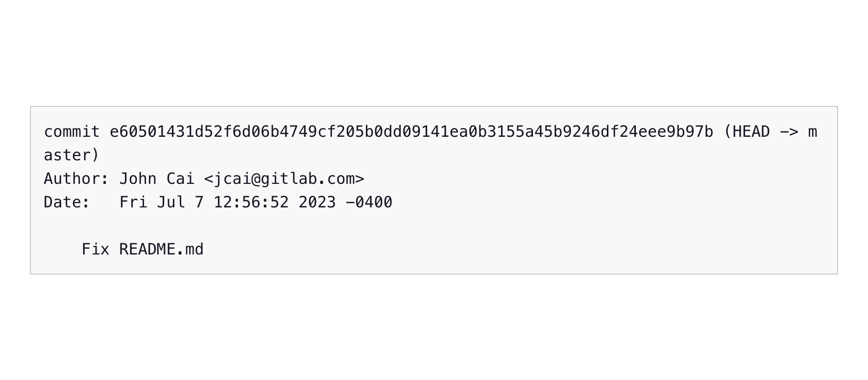
Task: Click the day number "7" after Jul
Action: (199, 203)
